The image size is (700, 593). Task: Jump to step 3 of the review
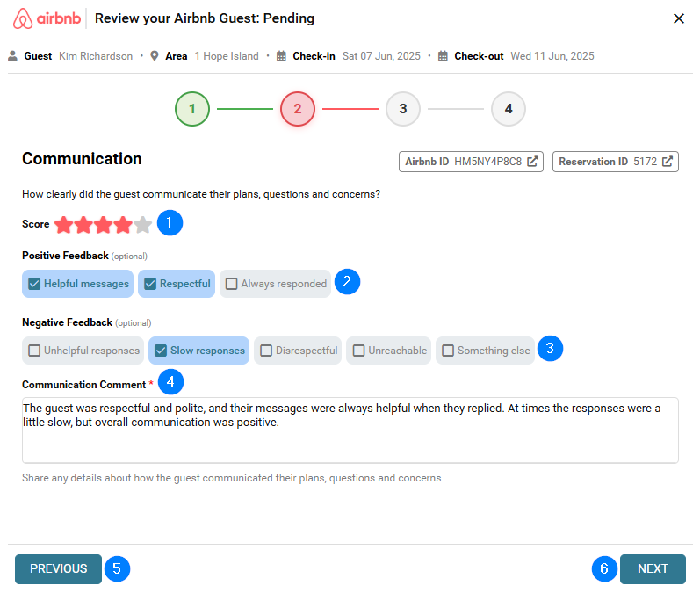[403, 109]
